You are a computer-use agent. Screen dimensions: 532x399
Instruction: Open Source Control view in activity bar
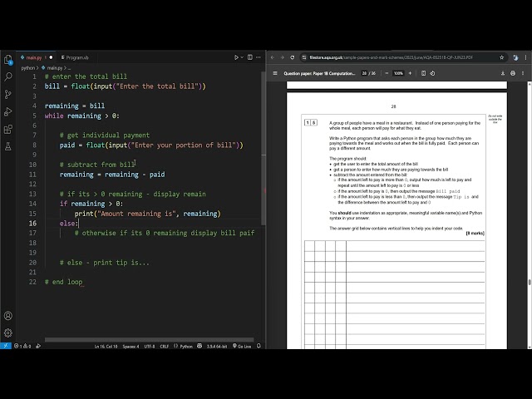[8, 94]
